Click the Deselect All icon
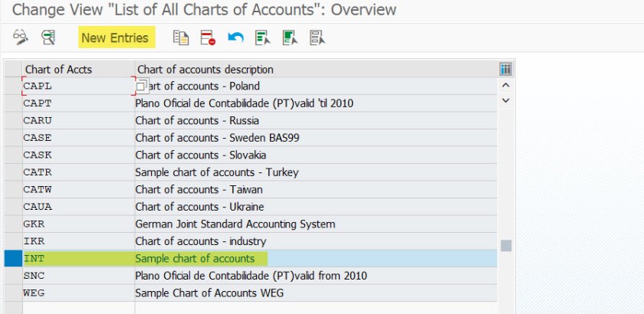The image size is (644, 314). [317, 37]
